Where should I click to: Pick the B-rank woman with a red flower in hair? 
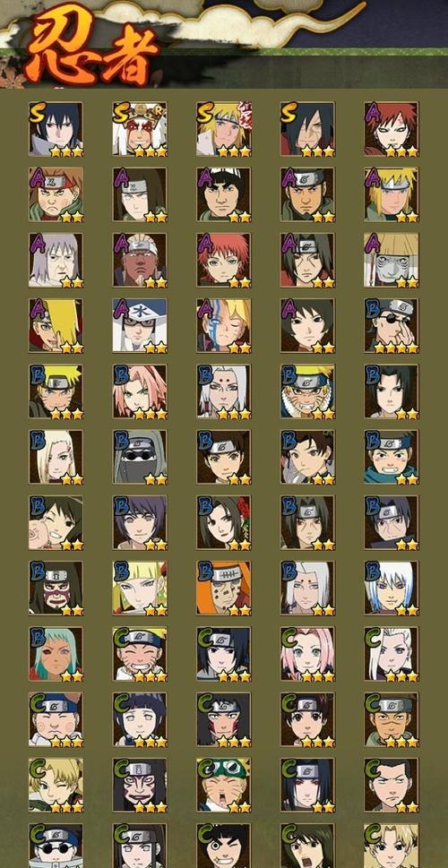coord(224,522)
